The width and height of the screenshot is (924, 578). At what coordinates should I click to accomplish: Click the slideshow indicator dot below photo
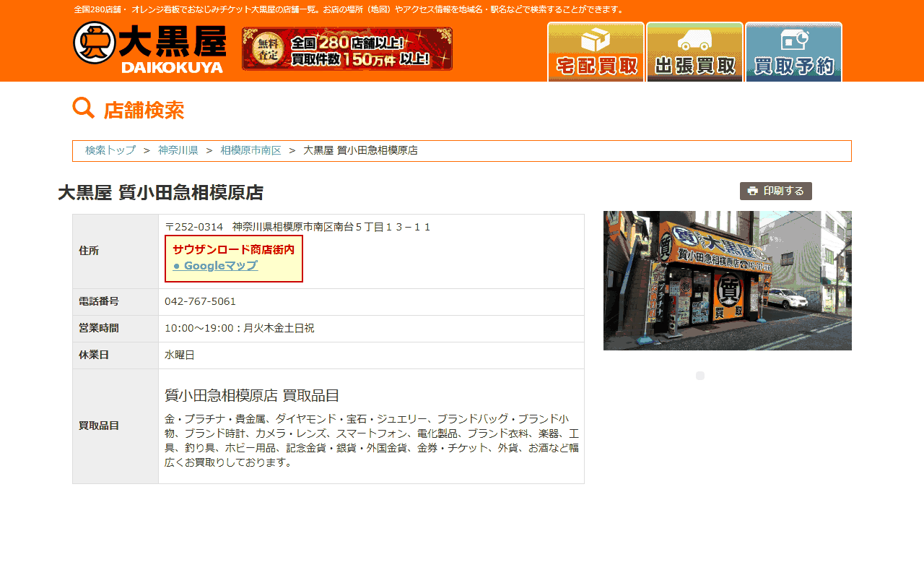[700, 376]
